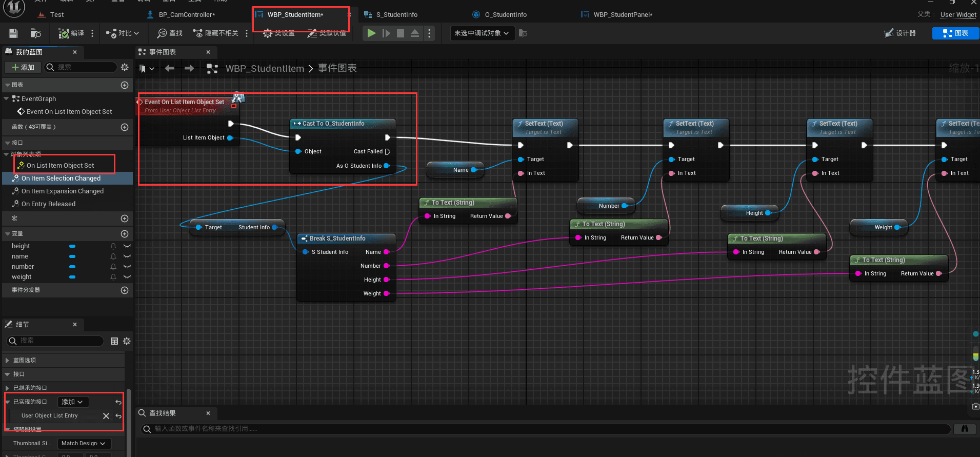980x457 pixels.
Task: Expand the 已继承的接口 inherited interfaces section
Action: (x=7, y=388)
